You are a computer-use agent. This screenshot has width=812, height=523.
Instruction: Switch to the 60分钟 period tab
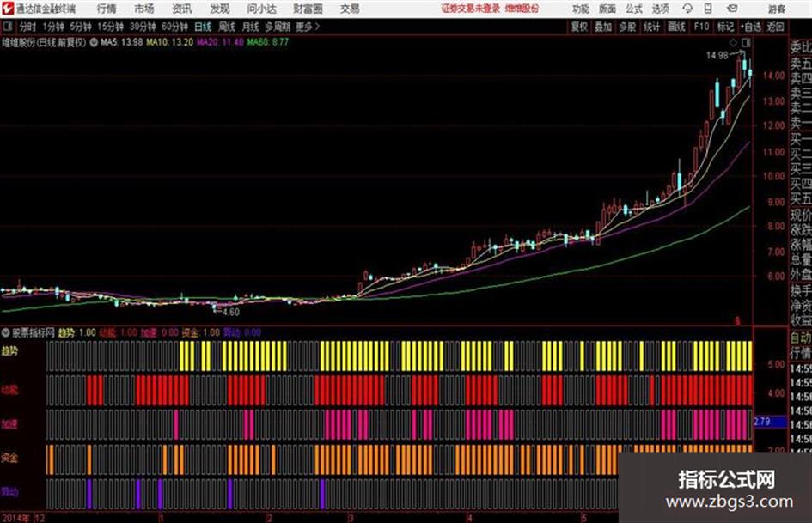pos(174,27)
